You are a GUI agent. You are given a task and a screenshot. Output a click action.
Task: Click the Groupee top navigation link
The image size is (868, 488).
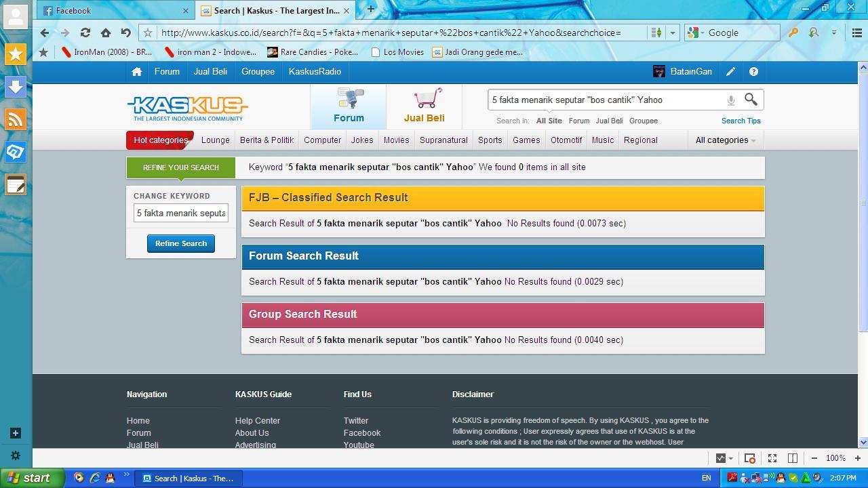(258, 71)
